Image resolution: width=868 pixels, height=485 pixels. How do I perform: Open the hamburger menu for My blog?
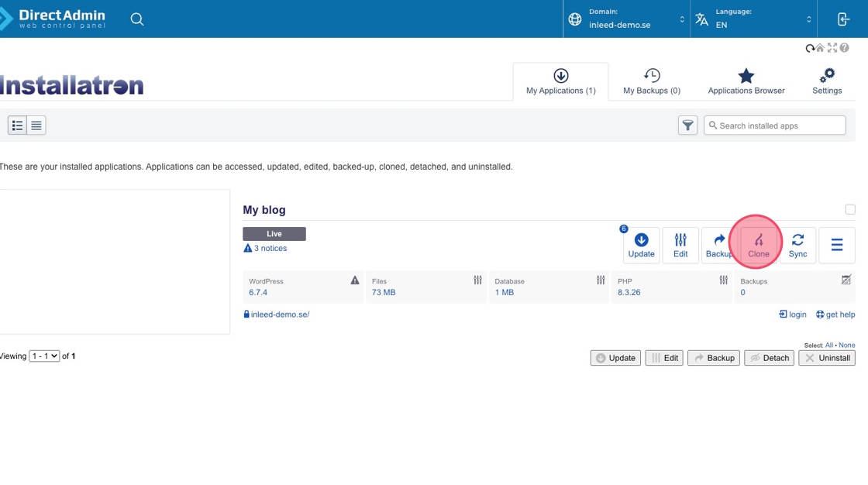pos(837,245)
